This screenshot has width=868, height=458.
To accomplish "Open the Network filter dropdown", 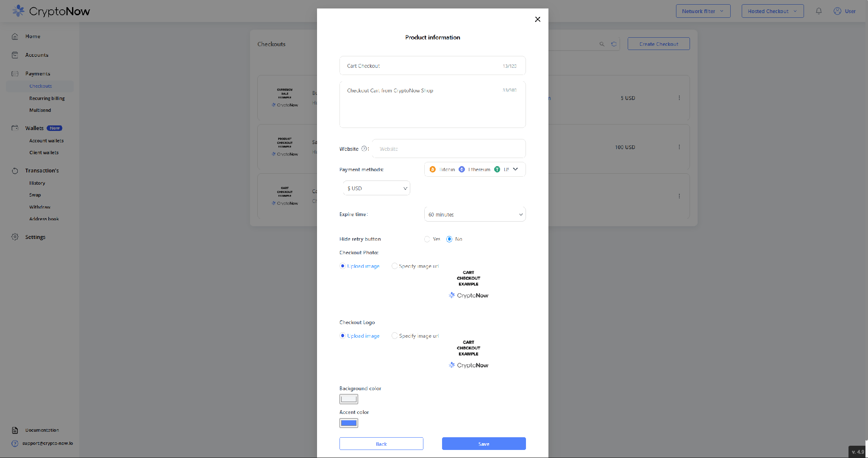I will coord(703,11).
